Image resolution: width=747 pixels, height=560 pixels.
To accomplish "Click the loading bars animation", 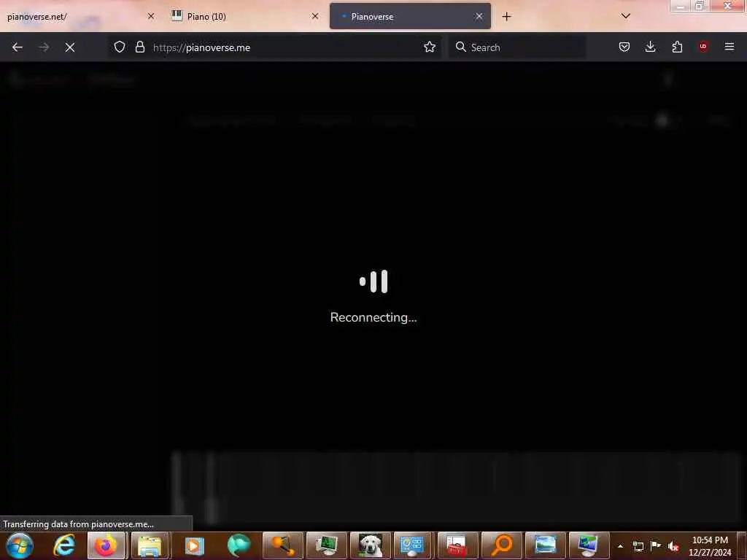I will pyautogui.click(x=373, y=281).
